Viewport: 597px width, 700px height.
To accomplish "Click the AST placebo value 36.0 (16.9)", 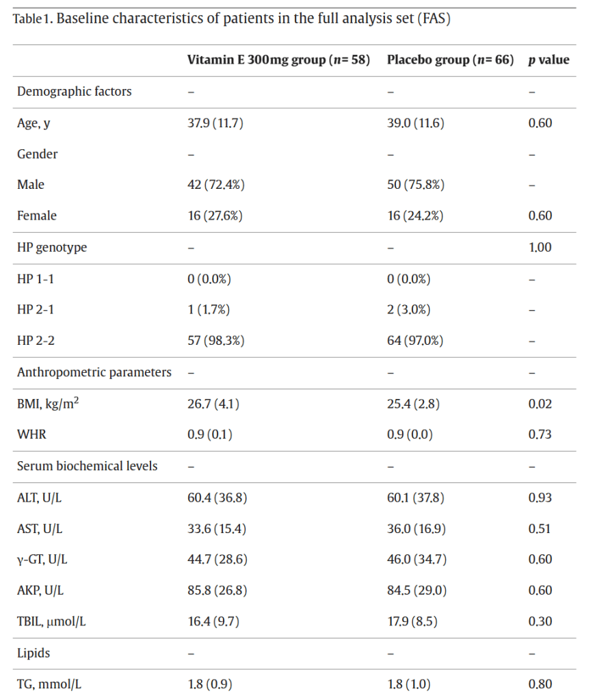I will [x=416, y=528].
